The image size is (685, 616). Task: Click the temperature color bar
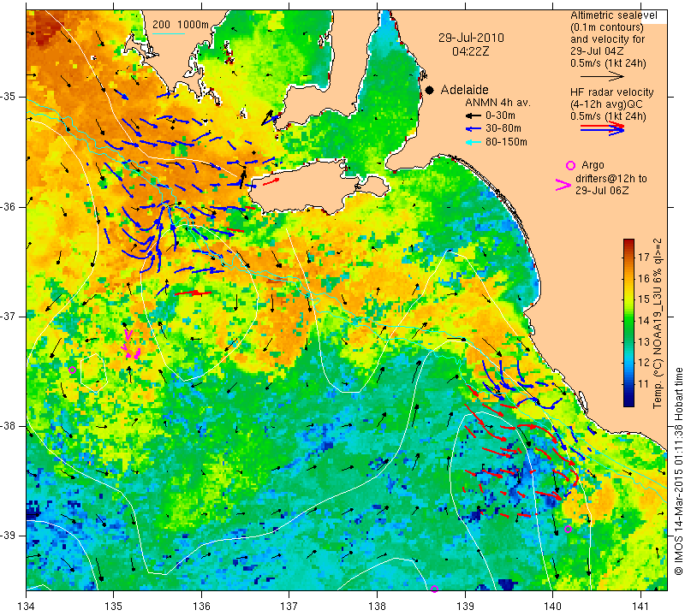pyautogui.click(x=628, y=323)
